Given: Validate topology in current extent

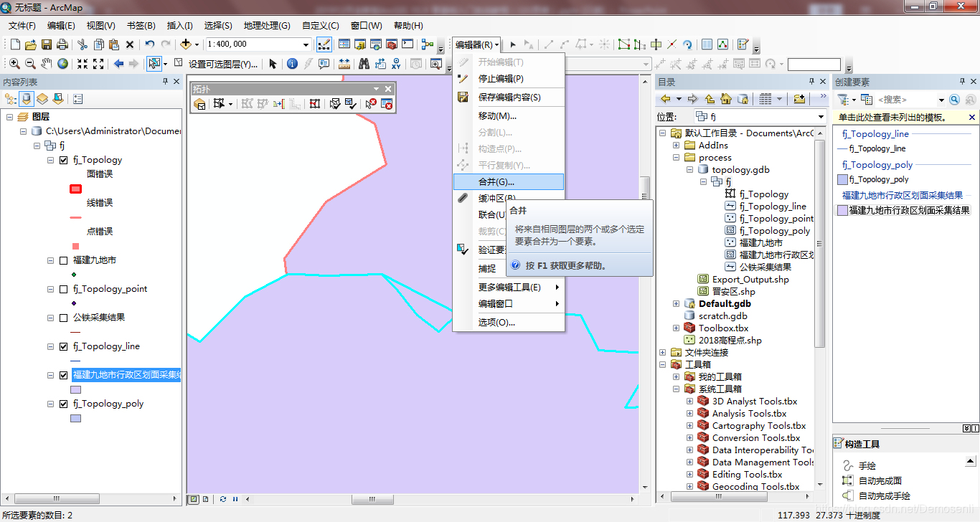Looking at the screenshot, I should (x=351, y=104).
